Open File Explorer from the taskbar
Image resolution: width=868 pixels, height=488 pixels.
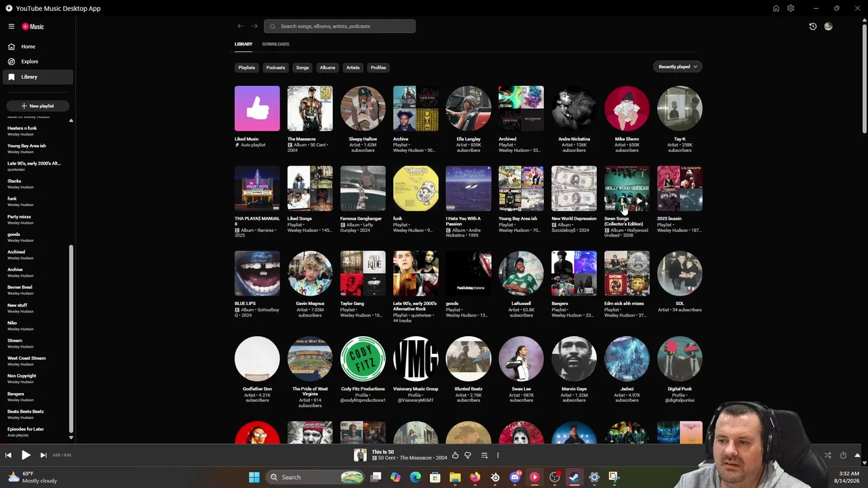[x=455, y=477]
